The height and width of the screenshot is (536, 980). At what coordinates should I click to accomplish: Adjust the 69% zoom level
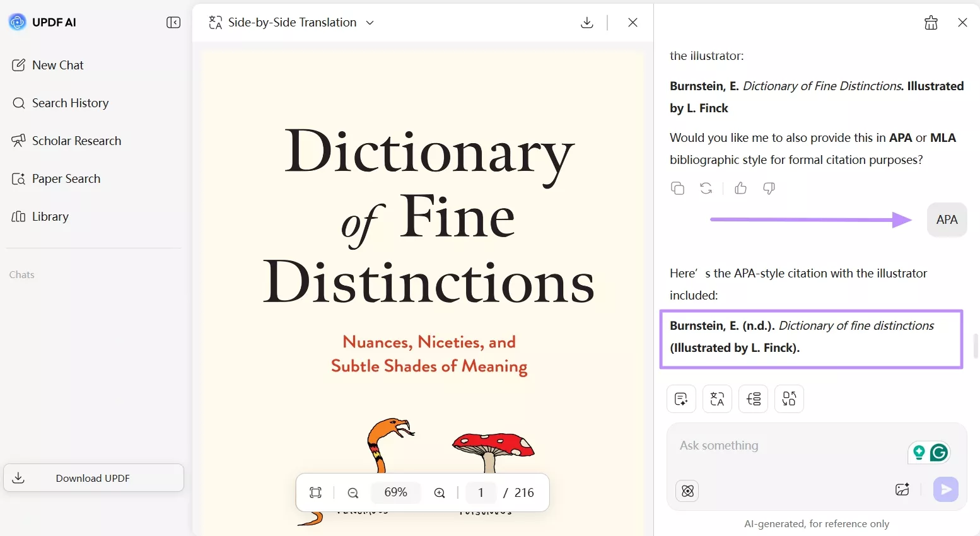pos(395,492)
